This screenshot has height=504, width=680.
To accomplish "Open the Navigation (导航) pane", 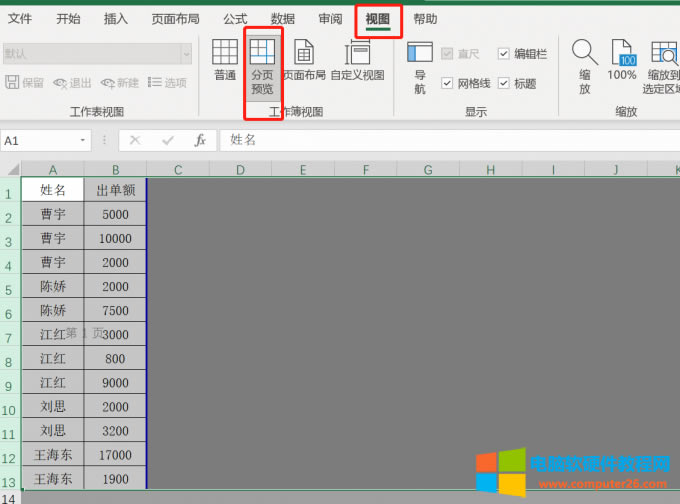I will (x=420, y=66).
